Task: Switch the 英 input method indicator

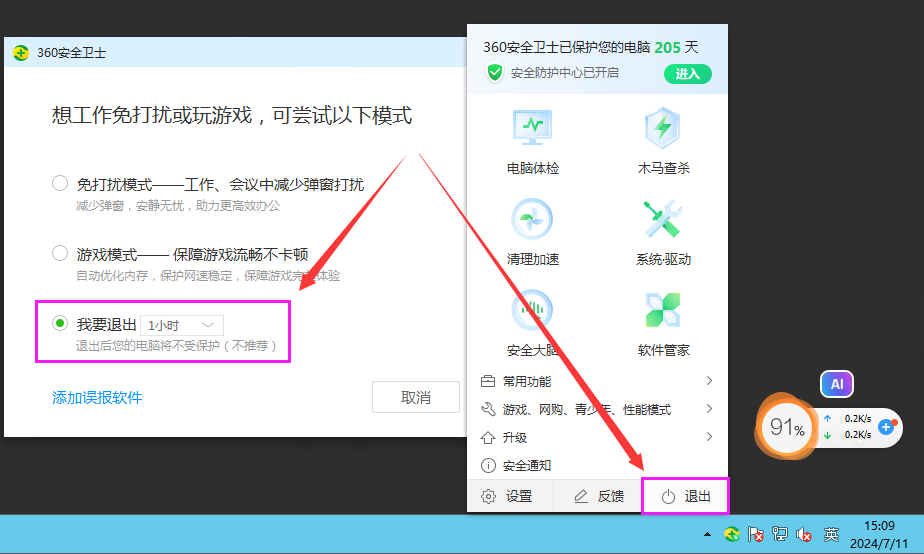Action: pos(831,535)
